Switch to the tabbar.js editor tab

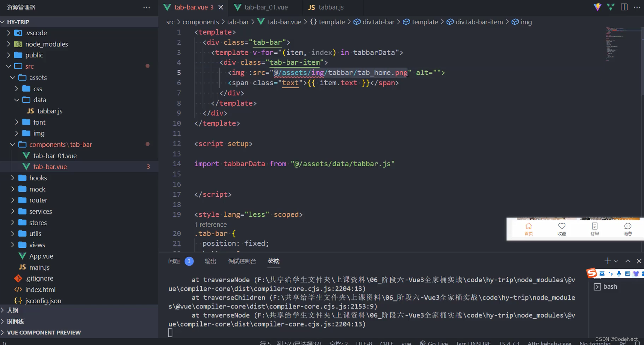[326, 7]
